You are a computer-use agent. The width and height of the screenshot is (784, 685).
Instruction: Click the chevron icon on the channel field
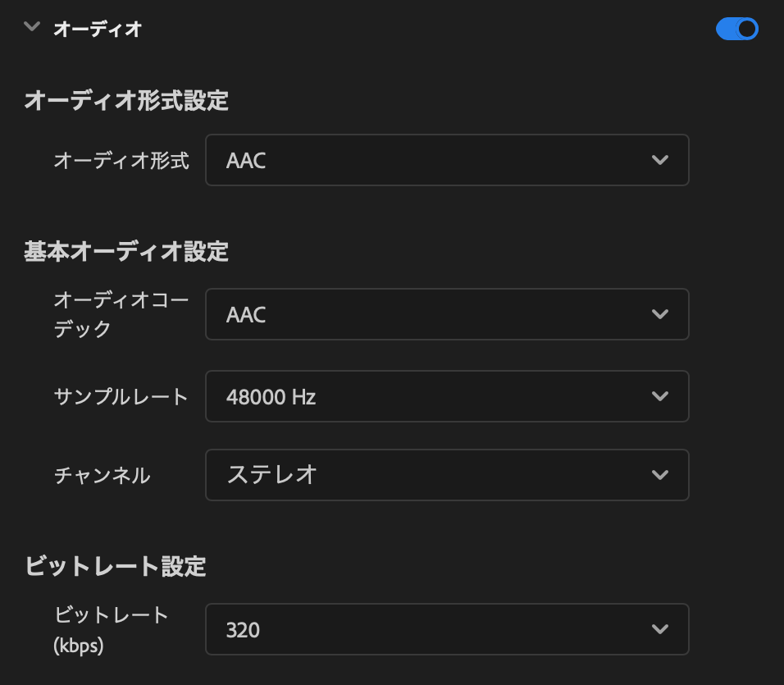(x=660, y=475)
